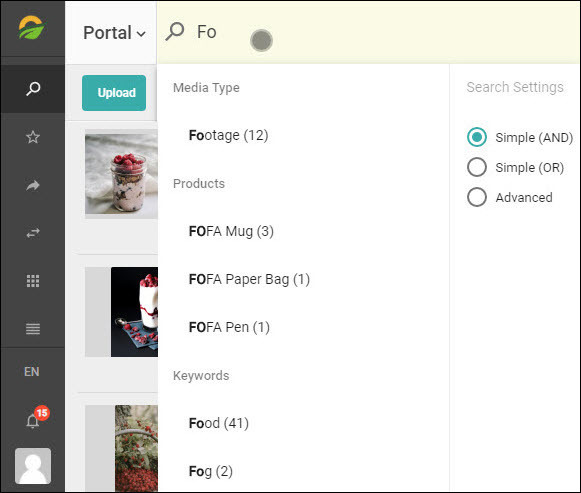
Task: Click the green leaf logo icon
Action: pyautogui.click(x=31, y=27)
